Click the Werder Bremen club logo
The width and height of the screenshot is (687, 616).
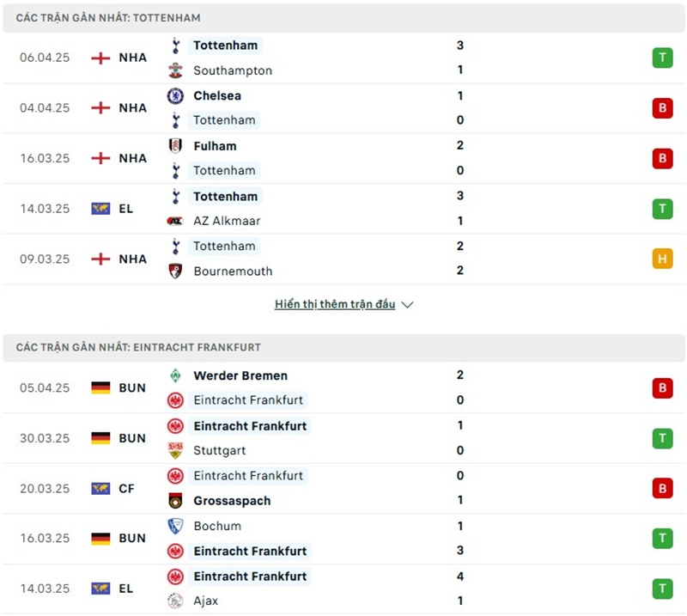click(x=175, y=375)
